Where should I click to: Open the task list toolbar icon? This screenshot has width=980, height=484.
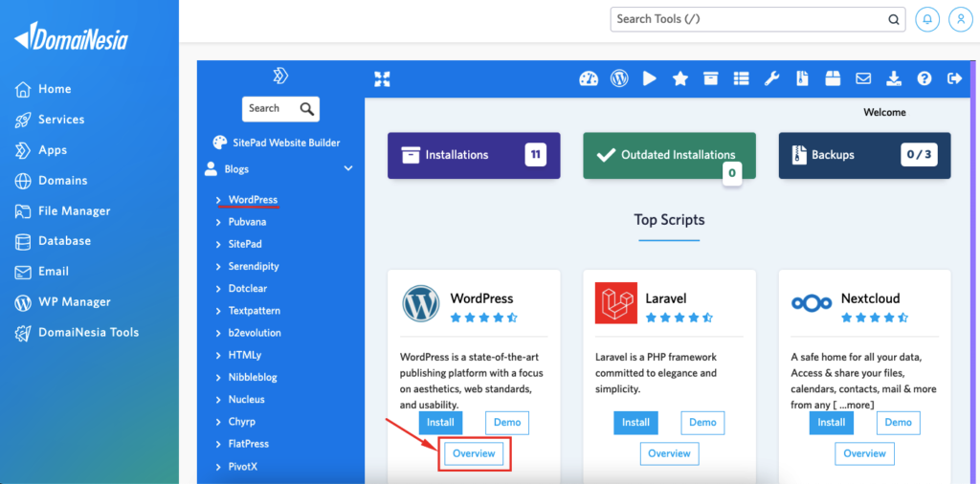coord(742,78)
